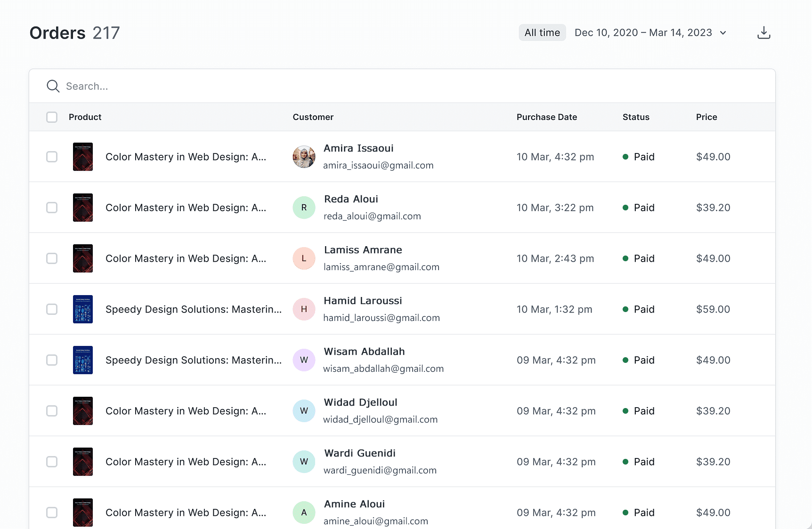812x529 pixels.
Task: Tick the checkbox on Wardi Guenidi's order
Action: coord(52,462)
